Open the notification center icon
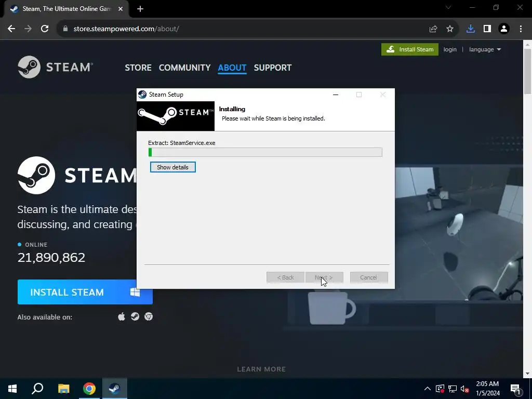Screen dimensions: 532x399 click(515, 389)
